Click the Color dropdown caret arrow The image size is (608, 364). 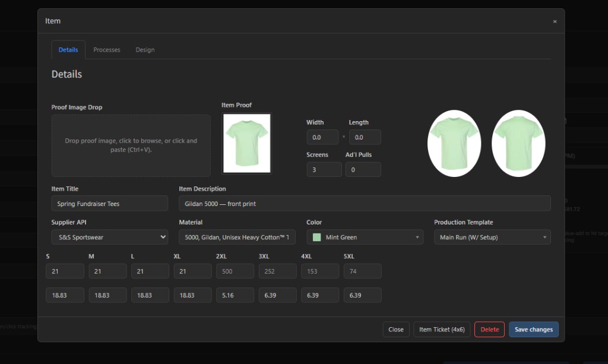tap(417, 238)
